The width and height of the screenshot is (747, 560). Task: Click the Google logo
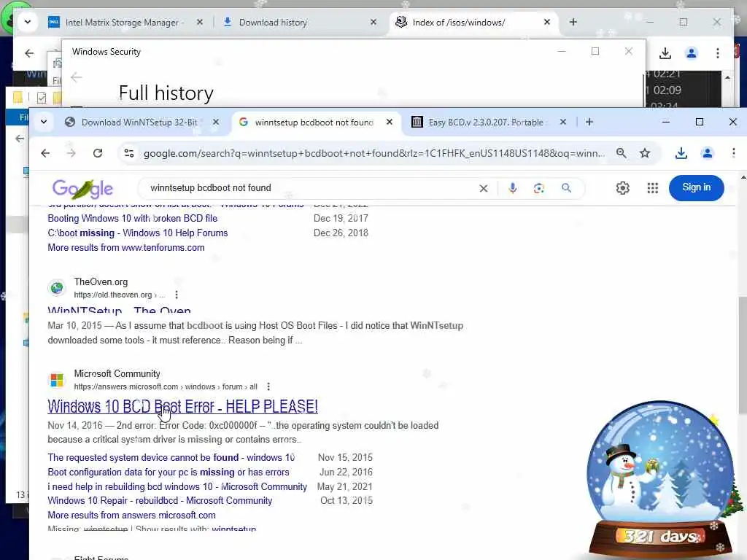coord(82,189)
